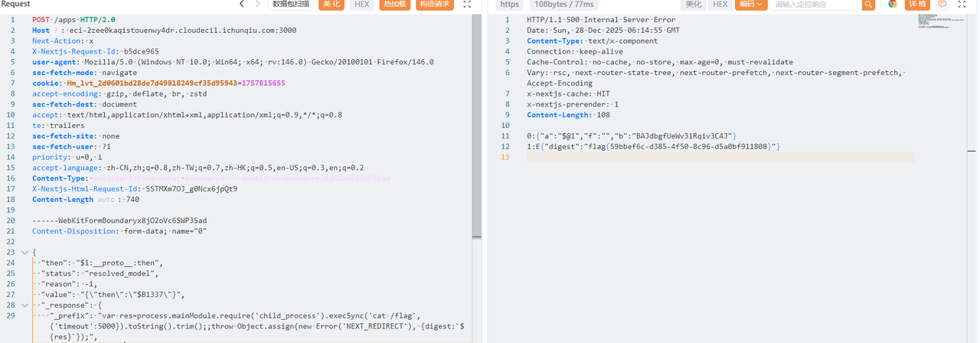Click the 构造请求 build request button
The width and height of the screenshot is (980, 343).
[x=434, y=5]
